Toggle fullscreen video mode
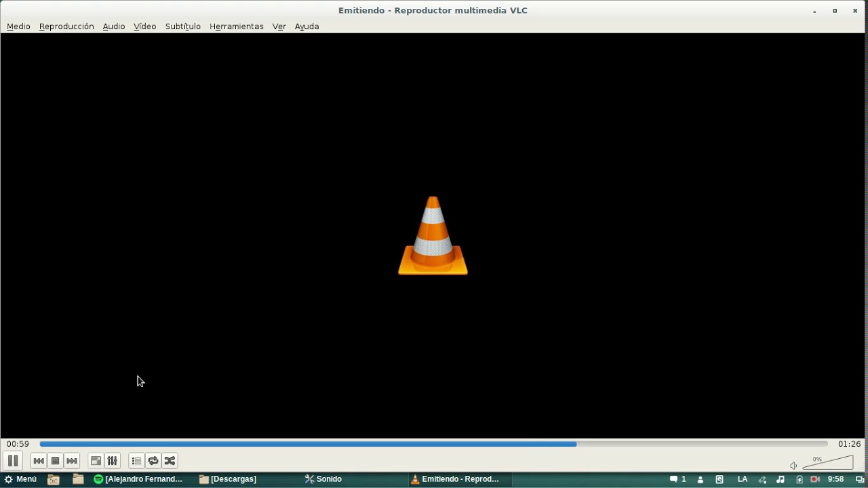868x488 pixels. (96, 461)
